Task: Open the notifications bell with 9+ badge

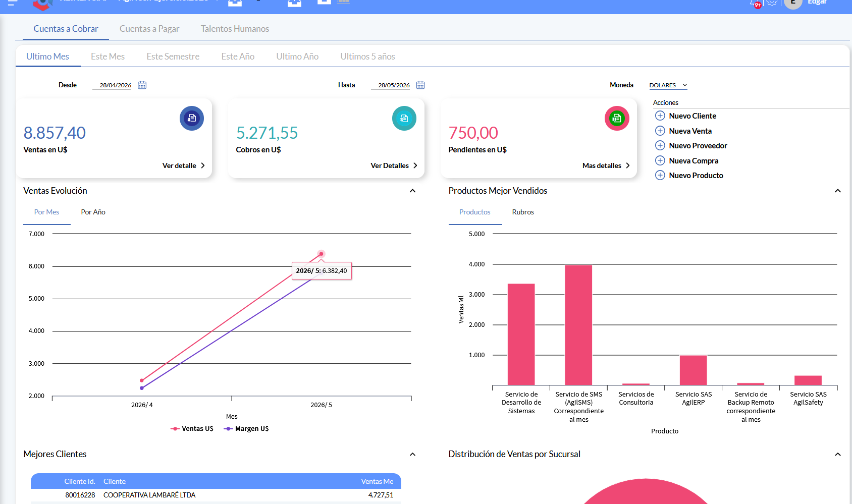Action: (755, 4)
